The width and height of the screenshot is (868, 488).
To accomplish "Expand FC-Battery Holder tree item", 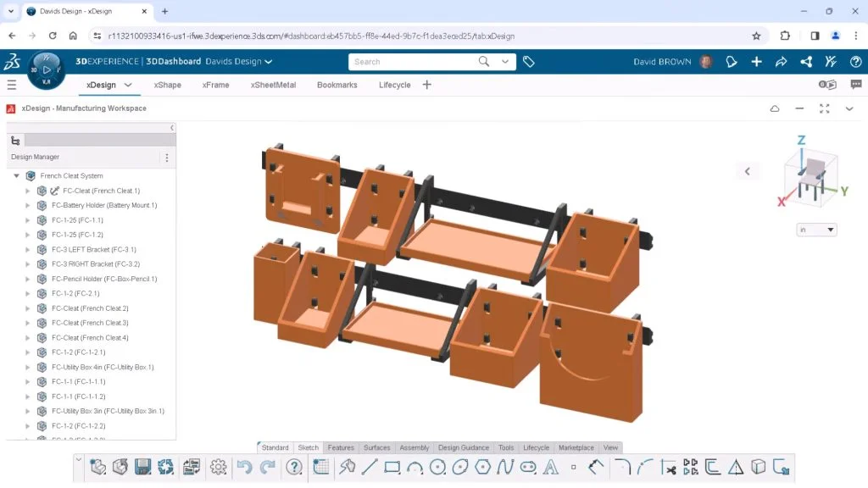I will click(x=27, y=206).
